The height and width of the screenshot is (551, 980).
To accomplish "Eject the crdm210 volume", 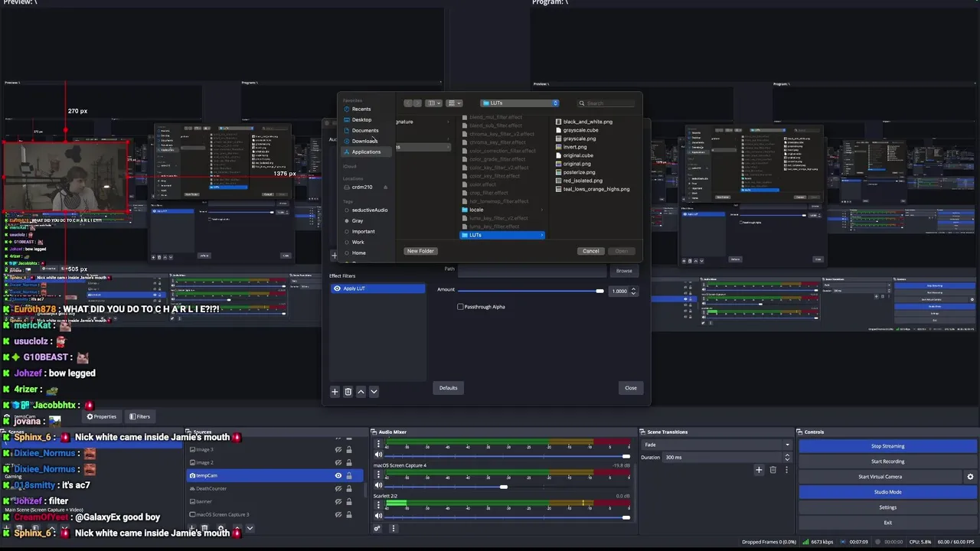I will 385,187.
